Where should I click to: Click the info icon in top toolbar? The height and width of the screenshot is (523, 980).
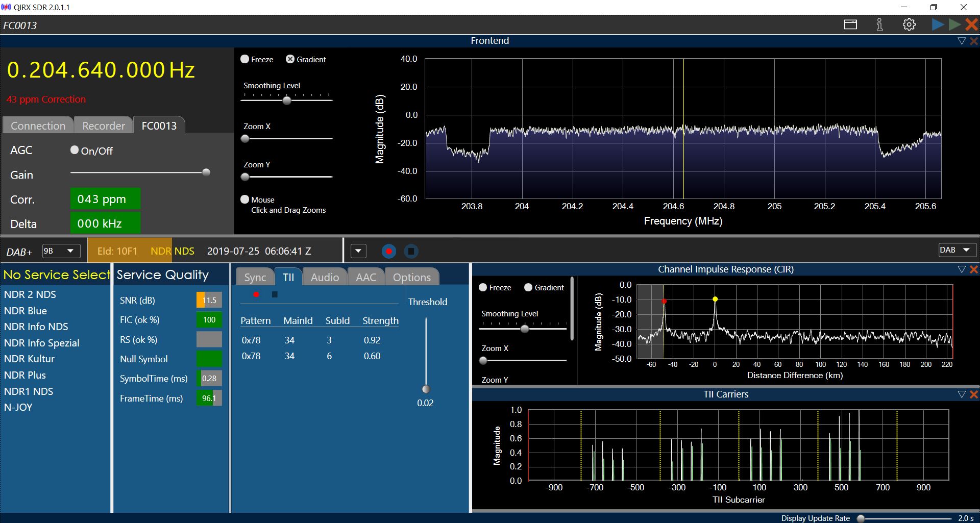point(879,24)
